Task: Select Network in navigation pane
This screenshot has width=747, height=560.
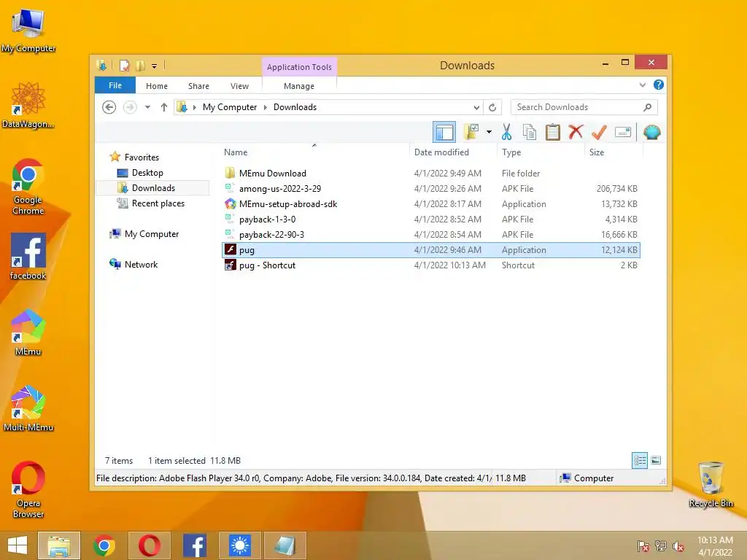Action: click(x=141, y=264)
